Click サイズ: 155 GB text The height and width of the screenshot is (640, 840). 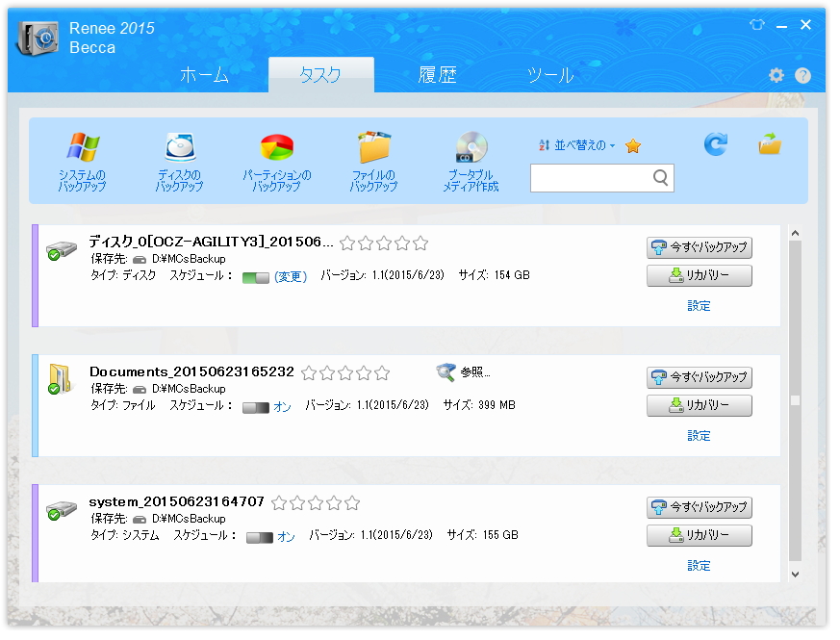point(483,534)
